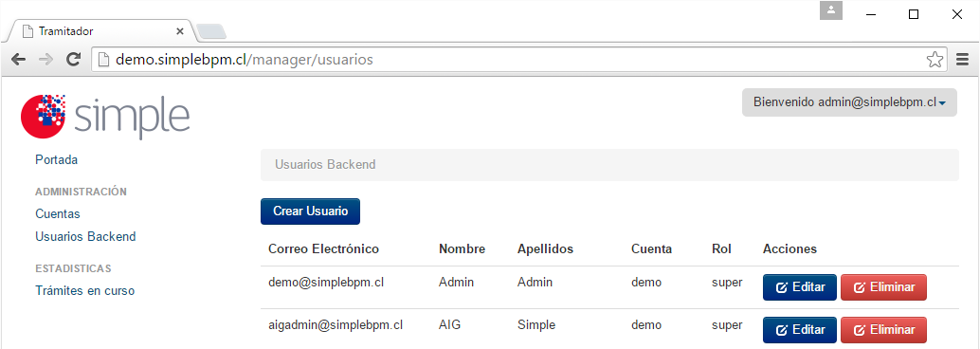Screen dimensions: 980x349
Task: Click the Cuenta column header
Action: 651,248
